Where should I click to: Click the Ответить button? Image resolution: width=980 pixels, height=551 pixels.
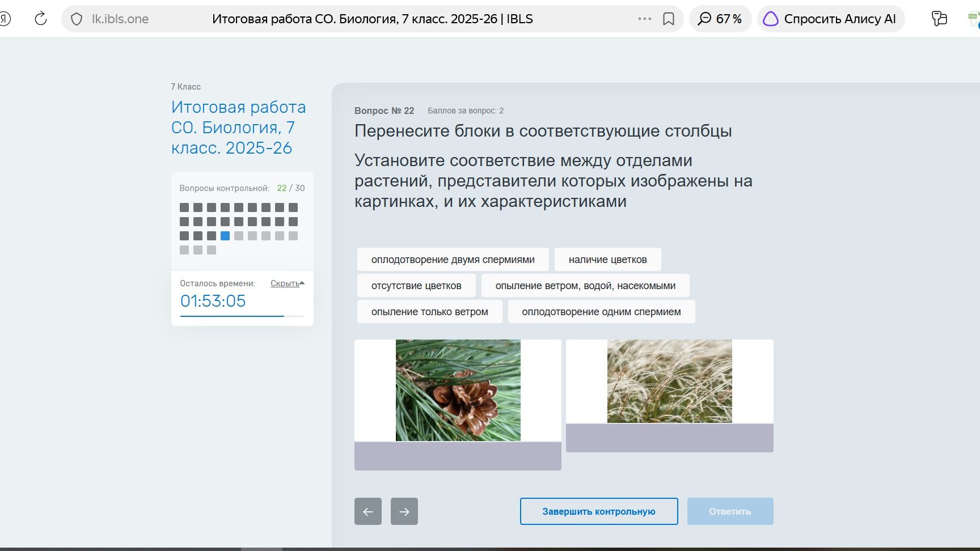pyautogui.click(x=730, y=511)
